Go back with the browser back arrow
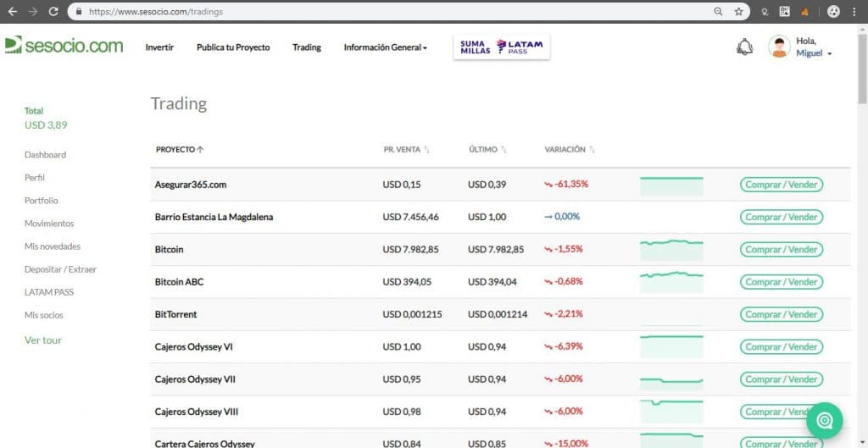 (x=13, y=11)
